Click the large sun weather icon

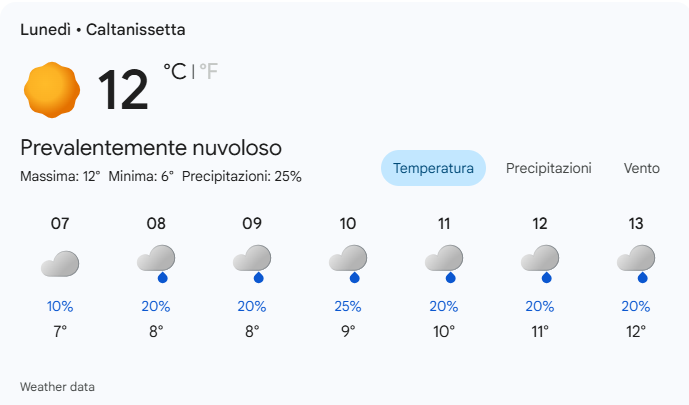[x=51, y=89]
